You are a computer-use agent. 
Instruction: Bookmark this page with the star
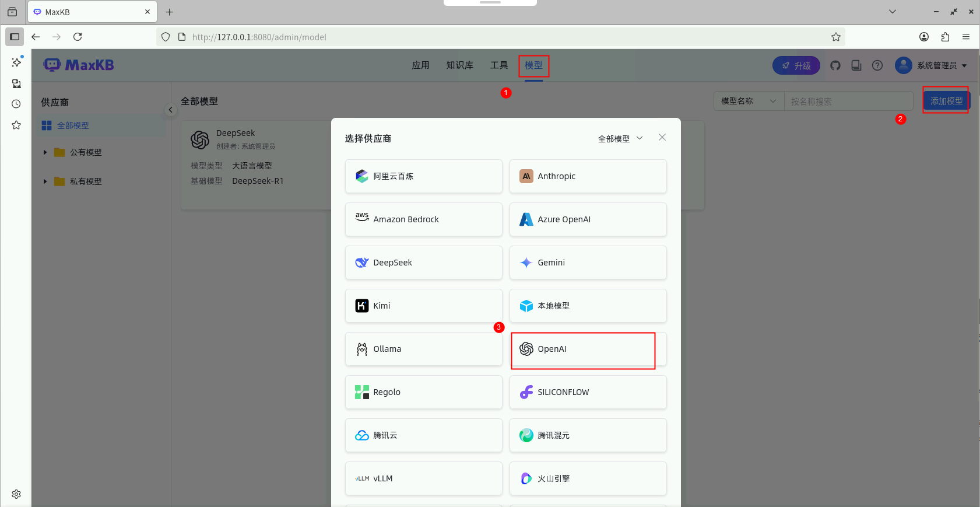pos(836,37)
